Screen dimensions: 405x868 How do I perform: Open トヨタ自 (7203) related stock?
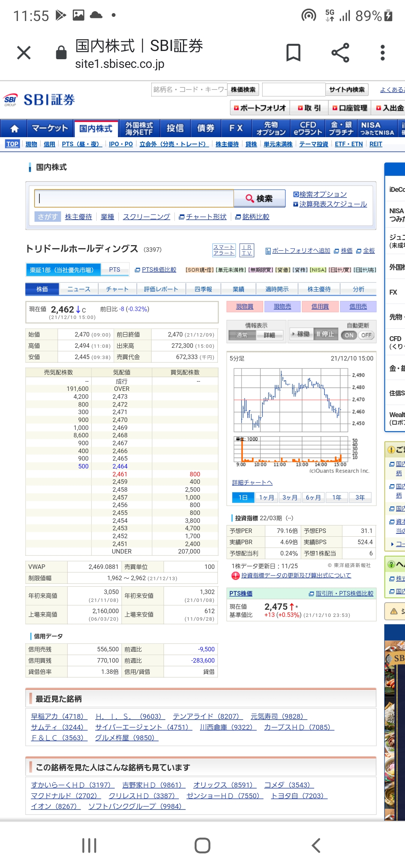(299, 795)
